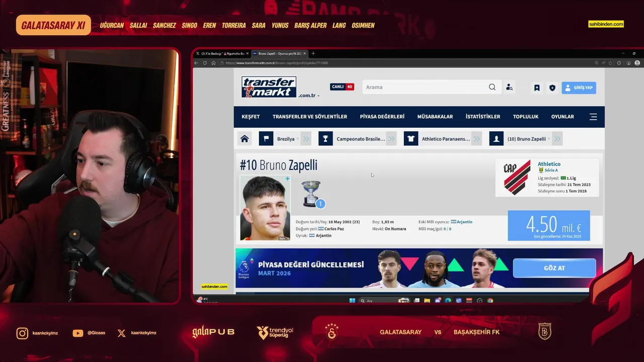The height and width of the screenshot is (362, 644).
Task: Reload the page with the refresh icon
Action: coord(205,63)
